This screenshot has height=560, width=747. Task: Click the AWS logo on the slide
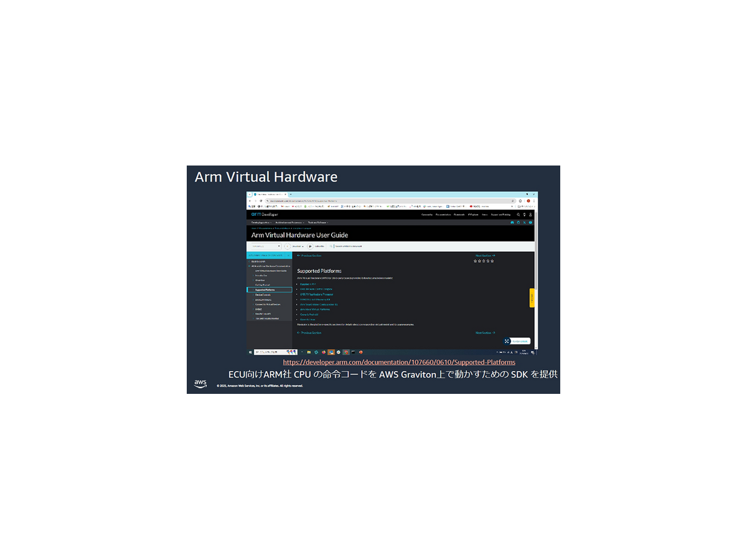coord(200,384)
